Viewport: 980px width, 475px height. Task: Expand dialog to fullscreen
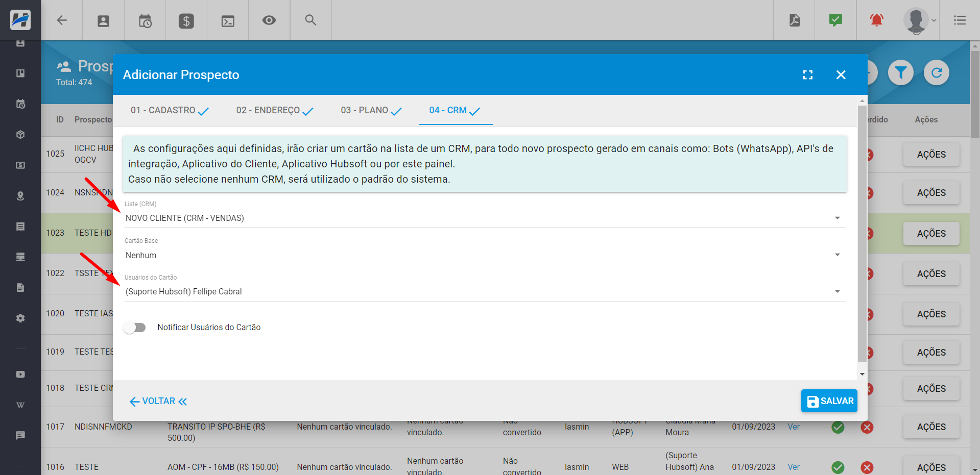pos(808,75)
